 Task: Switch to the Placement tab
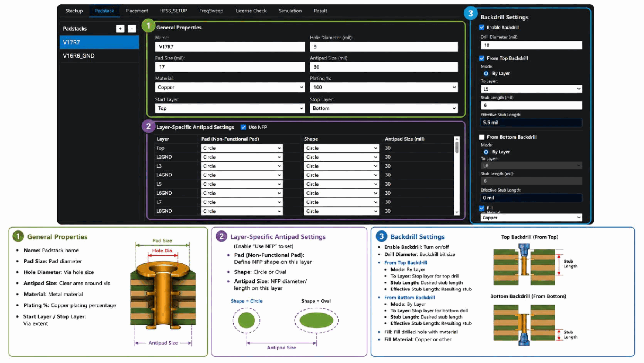[137, 11]
